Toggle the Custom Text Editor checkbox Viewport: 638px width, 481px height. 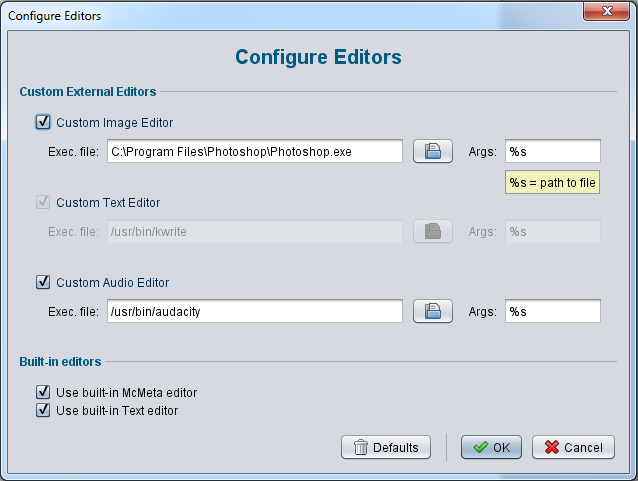pos(43,203)
